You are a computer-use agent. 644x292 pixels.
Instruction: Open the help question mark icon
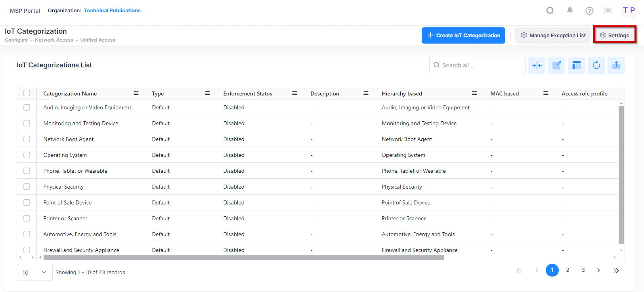589,11
